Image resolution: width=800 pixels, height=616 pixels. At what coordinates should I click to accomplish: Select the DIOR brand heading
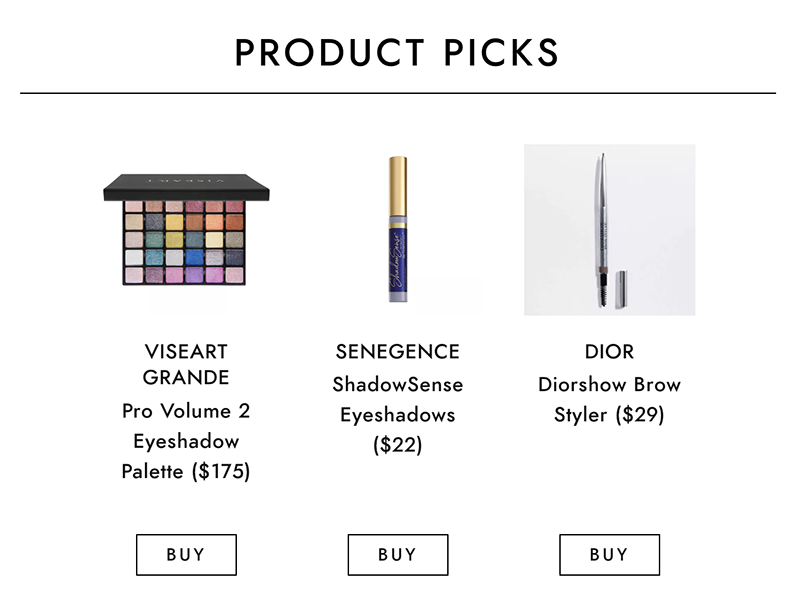pyautogui.click(x=609, y=352)
